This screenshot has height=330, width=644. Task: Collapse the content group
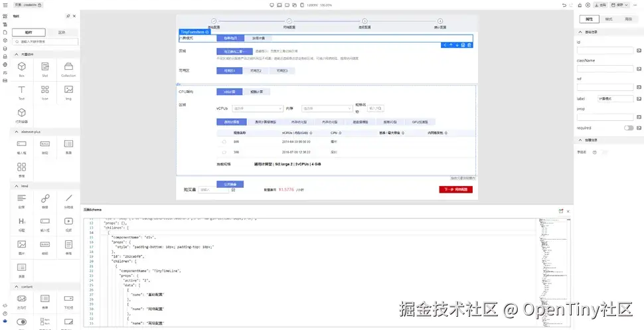[17, 286]
